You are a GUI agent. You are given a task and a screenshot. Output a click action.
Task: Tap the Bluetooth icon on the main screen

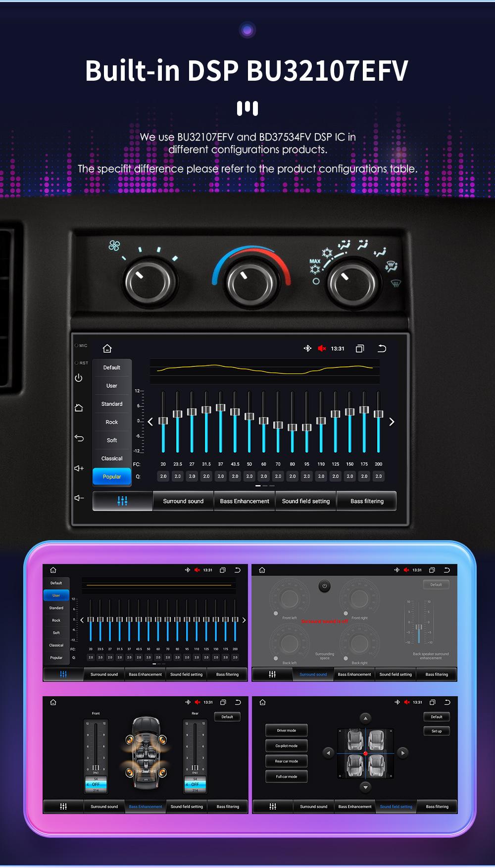tap(307, 349)
